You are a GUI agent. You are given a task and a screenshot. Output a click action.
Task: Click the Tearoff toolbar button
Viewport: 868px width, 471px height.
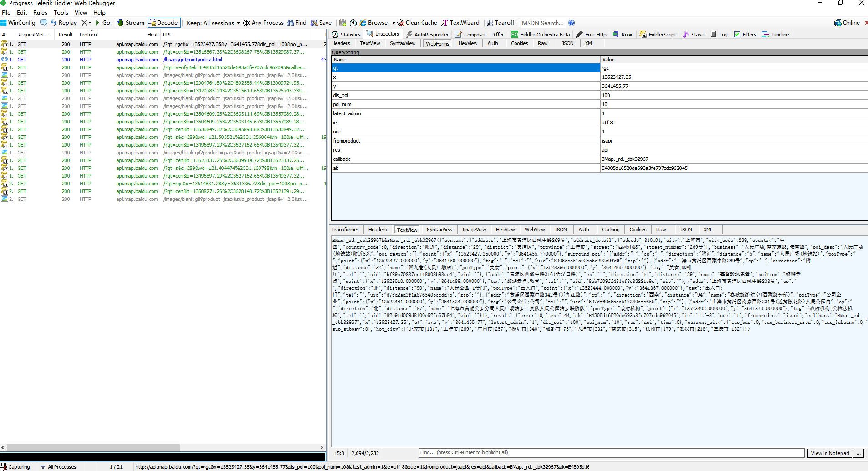(x=500, y=23)
